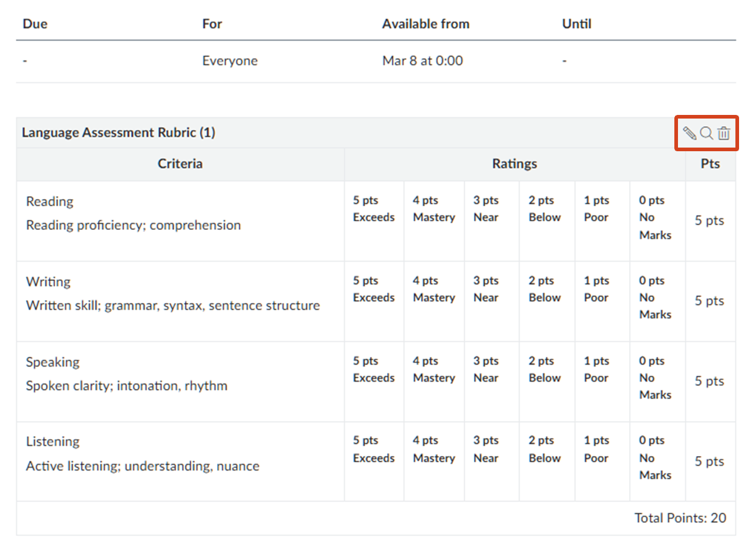The image size is (756, 548).
Task: Click the trash icon to delete the rubric
Action: [x=724, y=133]
